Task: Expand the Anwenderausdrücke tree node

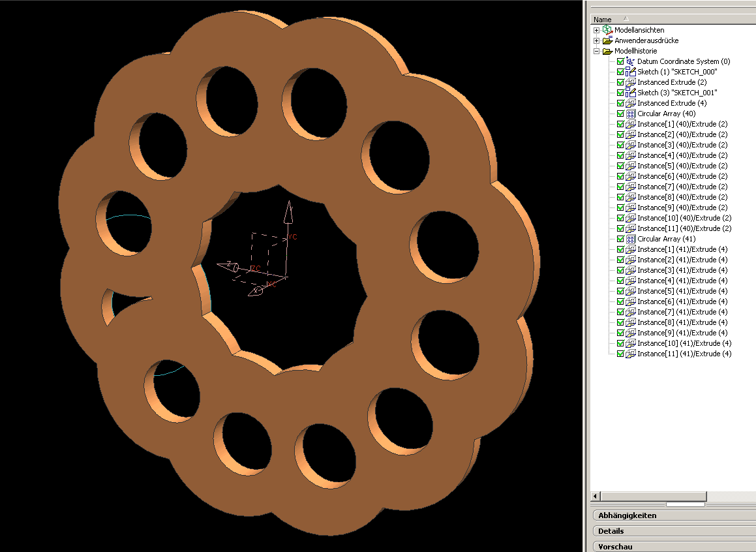Action: point(596,40)
